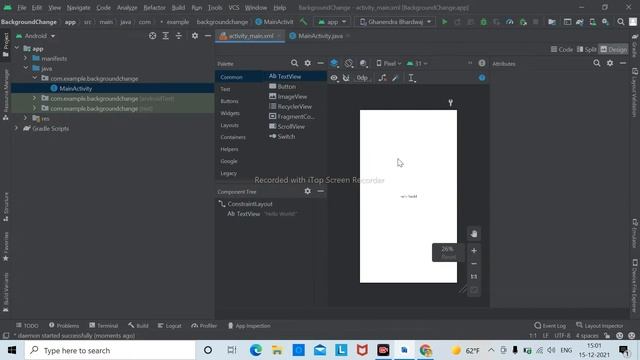
Task: Expand Gradle Scripts node
Action: click(16, 128)
